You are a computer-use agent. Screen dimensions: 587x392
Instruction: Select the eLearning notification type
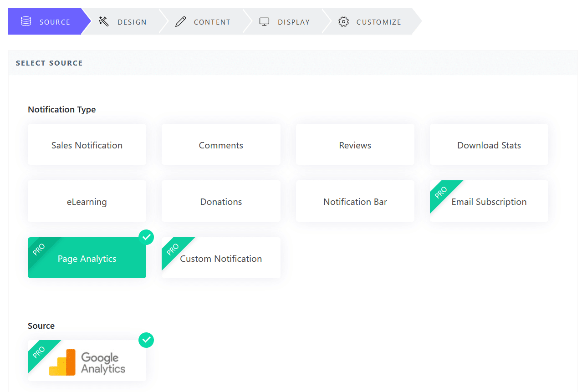[87, 201]
